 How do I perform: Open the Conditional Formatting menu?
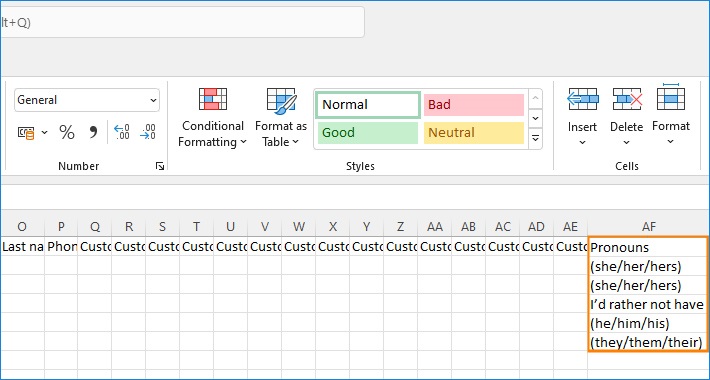pos(212,117)
